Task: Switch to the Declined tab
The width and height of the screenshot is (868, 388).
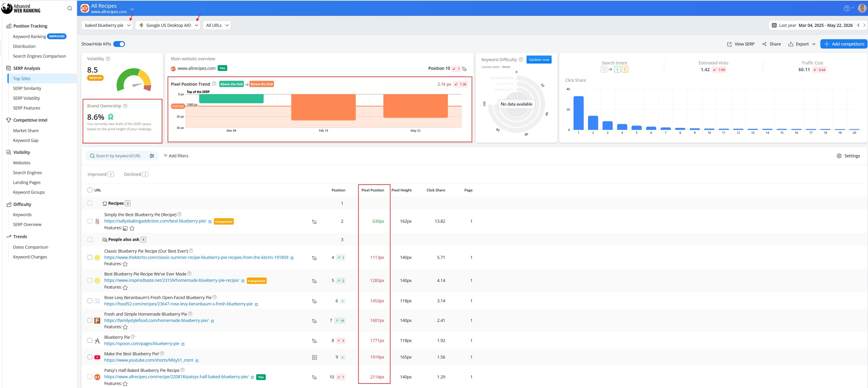Action: [136, 174]
